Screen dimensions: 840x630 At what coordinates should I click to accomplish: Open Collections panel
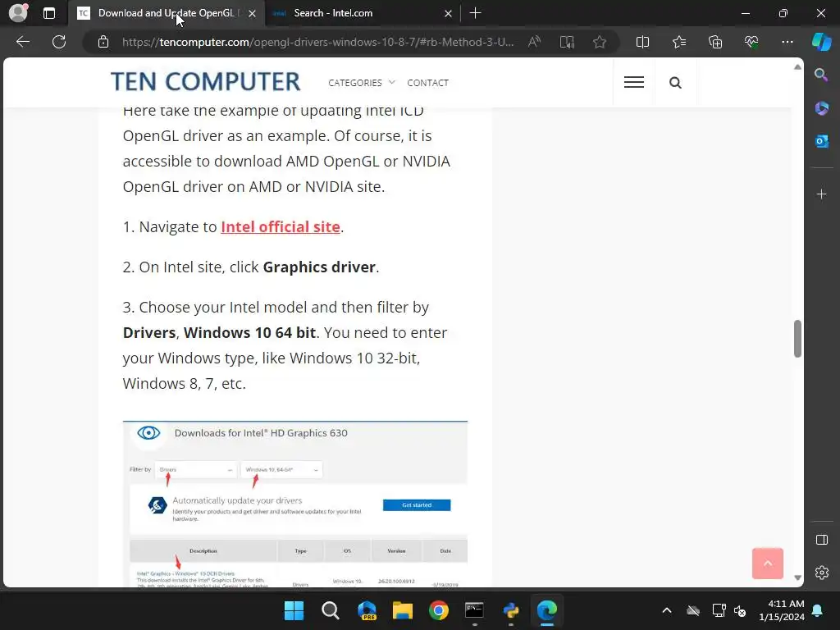click(715, 42)
